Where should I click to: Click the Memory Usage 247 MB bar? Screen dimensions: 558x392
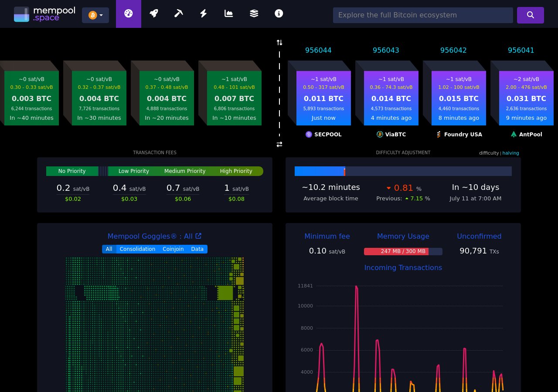click(x=403, y=251)
